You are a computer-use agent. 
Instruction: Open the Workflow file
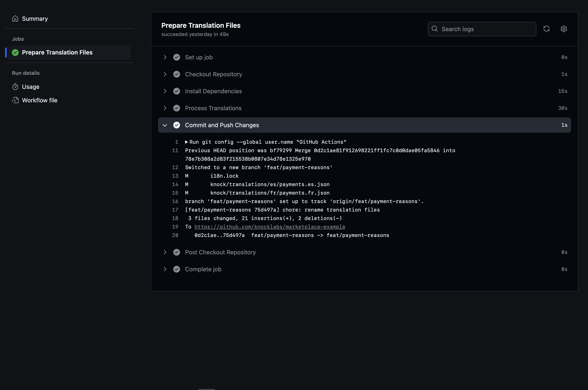pyautogui.click(x=40, y=100)
